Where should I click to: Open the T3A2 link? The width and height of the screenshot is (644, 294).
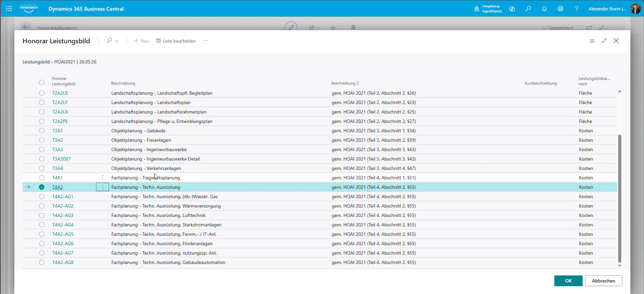click(57, 140)
